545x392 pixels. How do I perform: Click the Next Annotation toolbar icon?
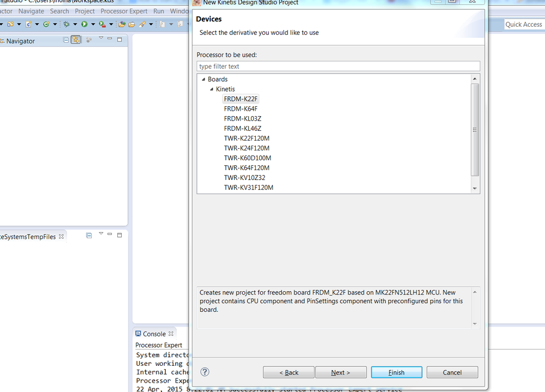(163, 24)
